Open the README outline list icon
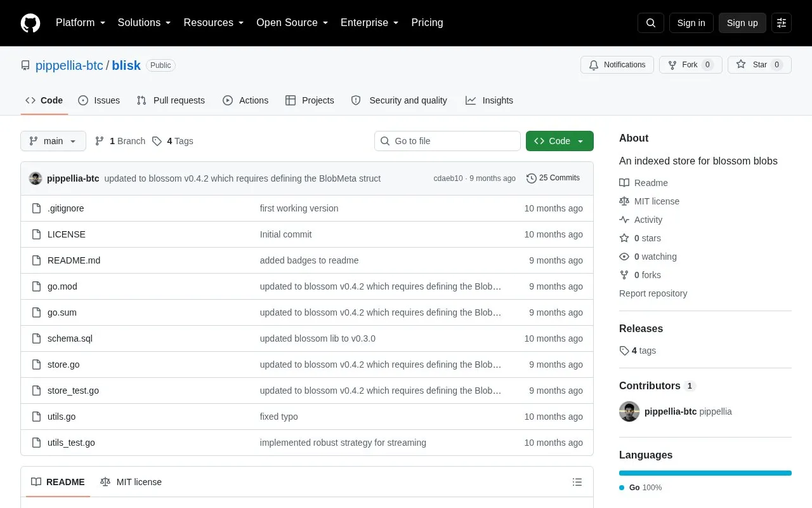The height and width of the screenshot is (508, 812). tap(577, 482)
